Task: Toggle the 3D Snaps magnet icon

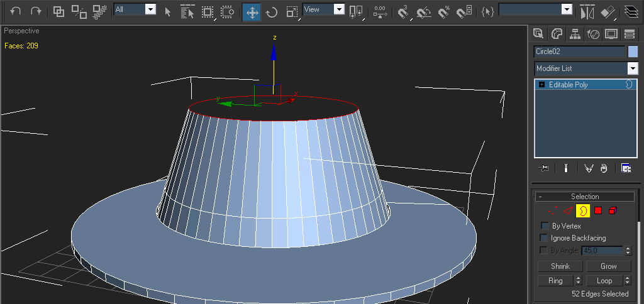Action: click(x=404, y=11)
